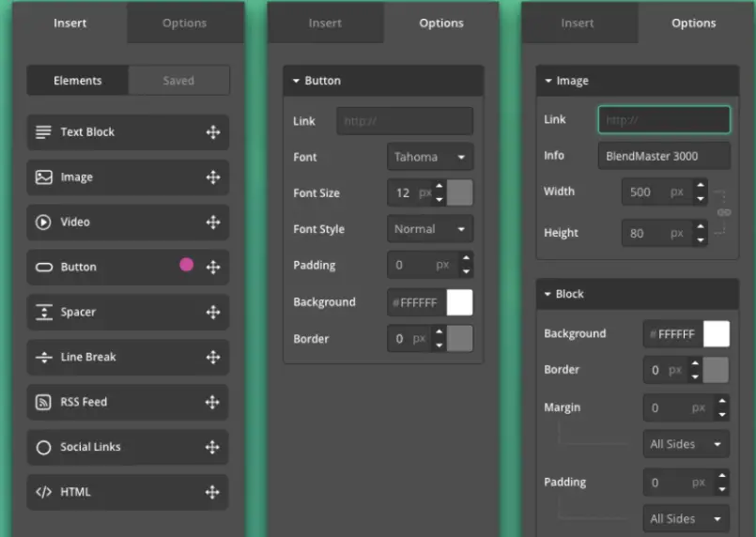Grab the move handle on RSS Feed row
The height and width of the screenshot is (537, 756).
coord(212,402)
